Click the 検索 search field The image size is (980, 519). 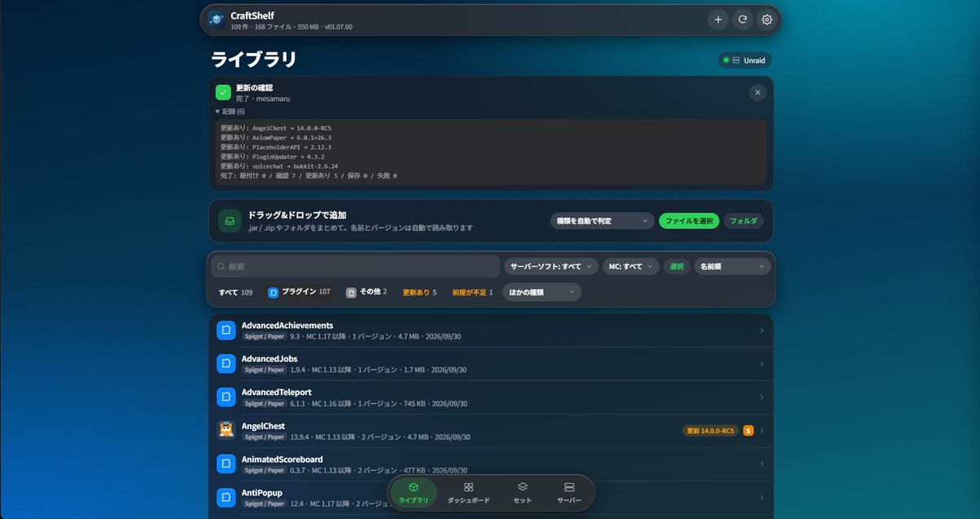pyautogui.click(x=355, y=266)
